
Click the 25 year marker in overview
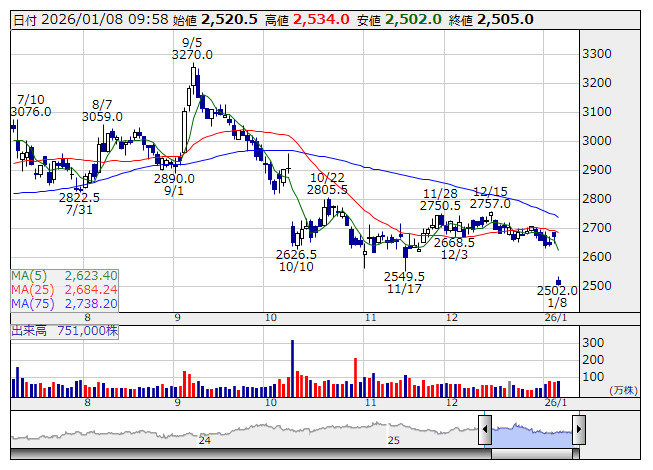(x=394, y=440)
